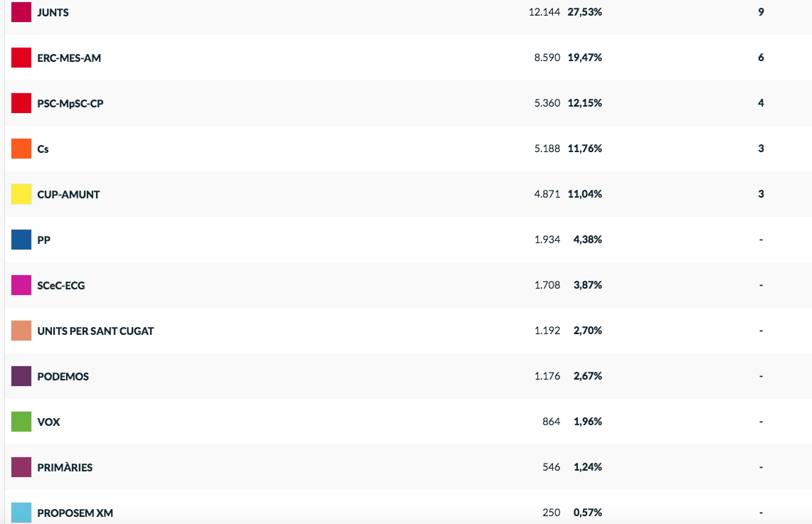Click the ERC-MES-AM red color square
The height and width of the screenshot is (524, 812).
tap(21, 58)
